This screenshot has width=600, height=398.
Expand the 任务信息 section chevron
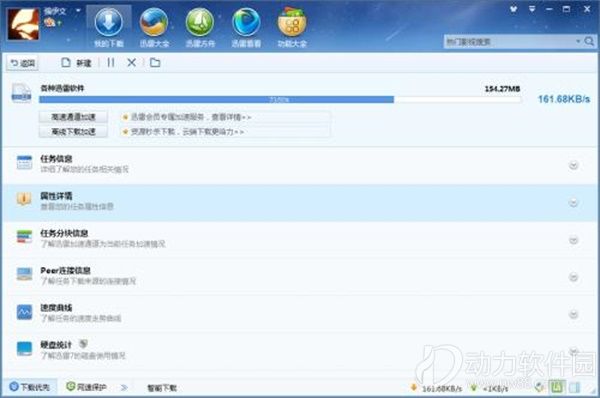tap(573, 165)
